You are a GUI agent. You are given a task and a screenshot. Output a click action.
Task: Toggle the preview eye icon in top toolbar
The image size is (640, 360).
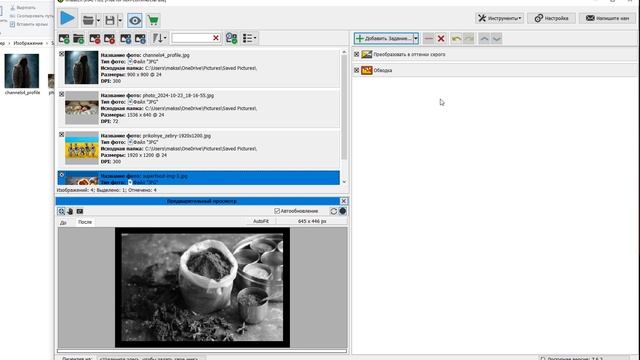135,20
